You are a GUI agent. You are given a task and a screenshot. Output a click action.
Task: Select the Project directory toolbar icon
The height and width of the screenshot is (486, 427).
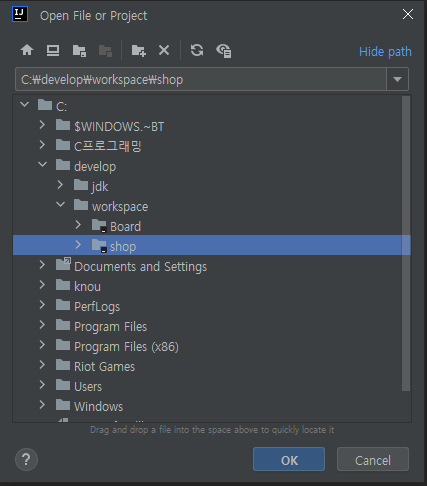[x=79, y=51]
